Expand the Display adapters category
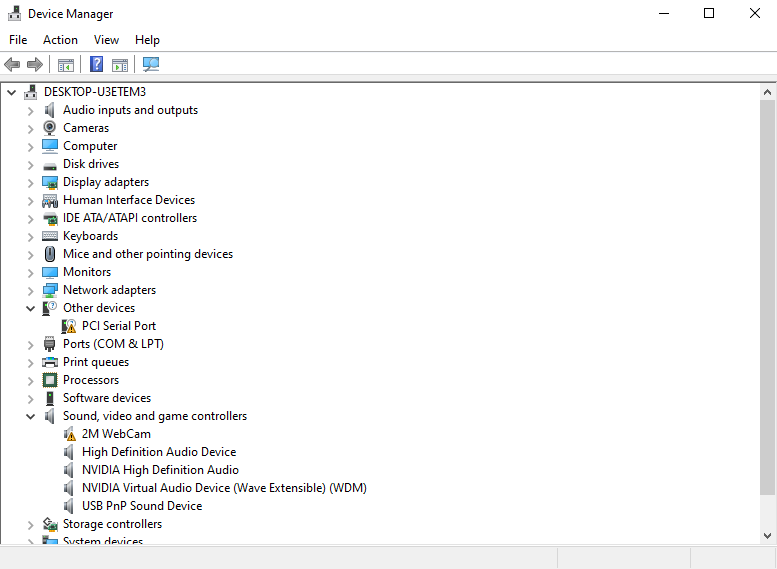The width and height of the screenshot is (777, 569). [x=30, y=182]
